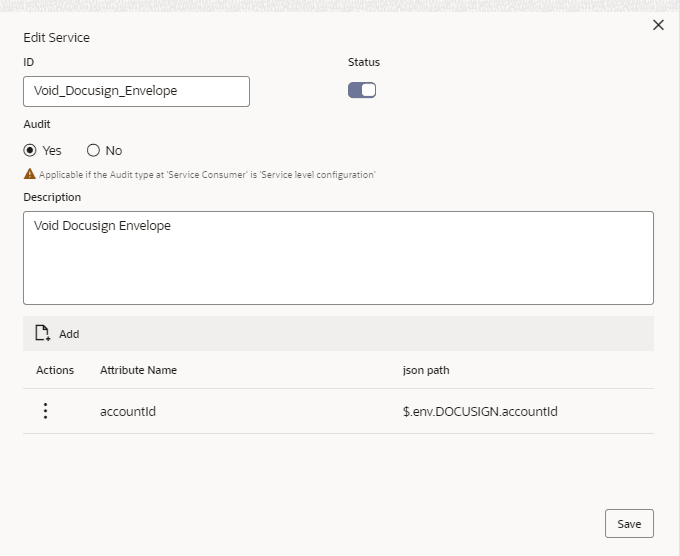
Task: Click the Service level configuration warning text
Action: coord(207,175)
